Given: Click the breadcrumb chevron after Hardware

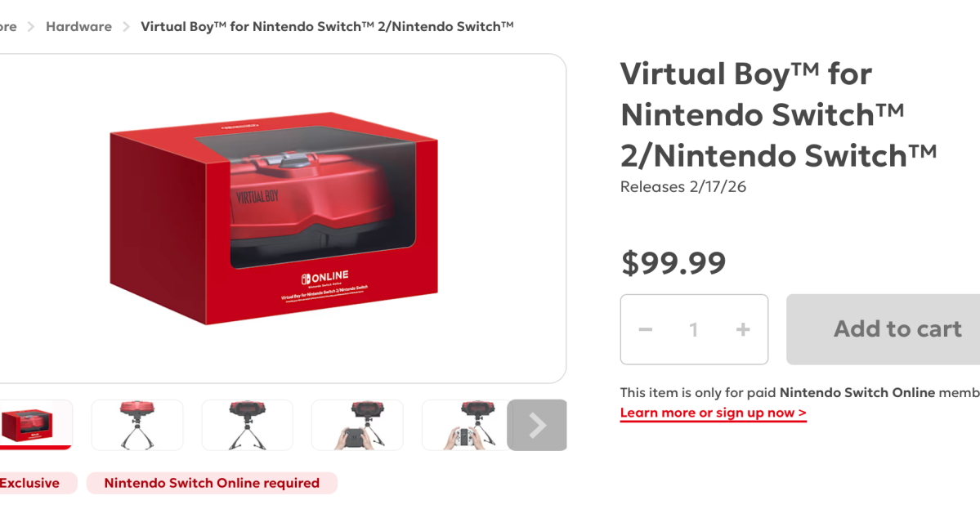Looking at the screenshot, I should (127, 25).
